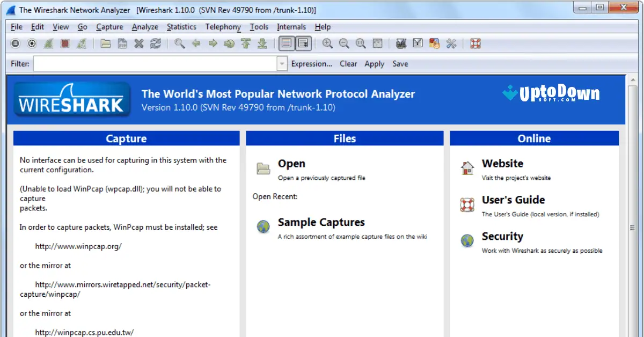The image size is (644, 337).
Task: Open the Telephony menu
Action: click(x=223, y=27)
